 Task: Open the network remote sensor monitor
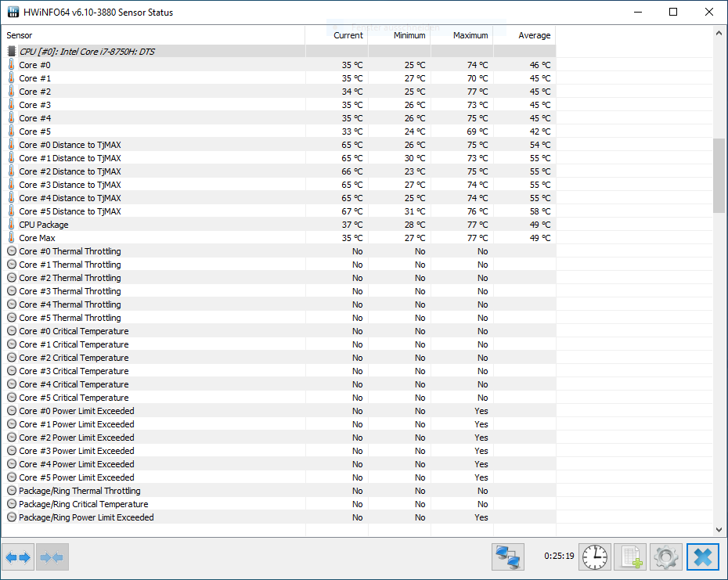508,557
